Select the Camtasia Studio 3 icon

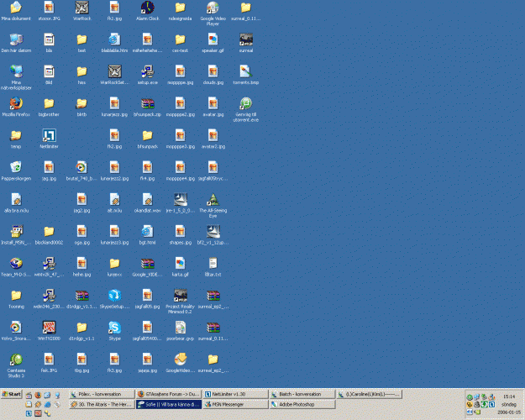(x=16, y=360)
